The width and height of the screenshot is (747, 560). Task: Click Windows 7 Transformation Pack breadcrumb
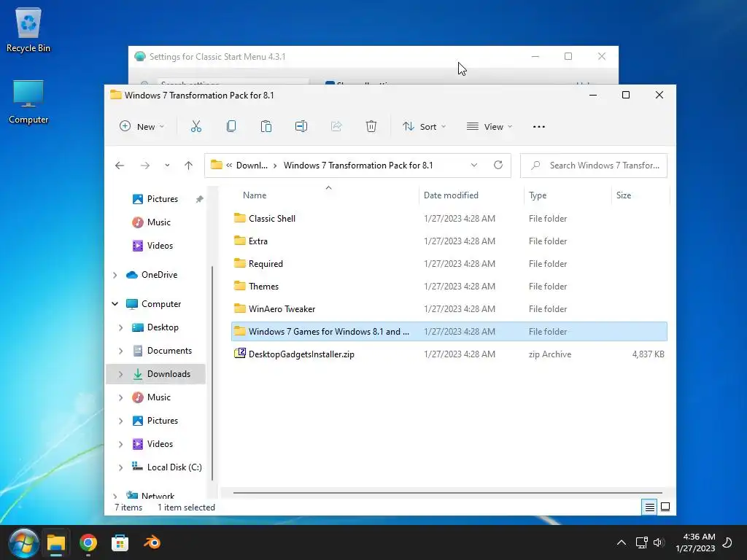358,166
